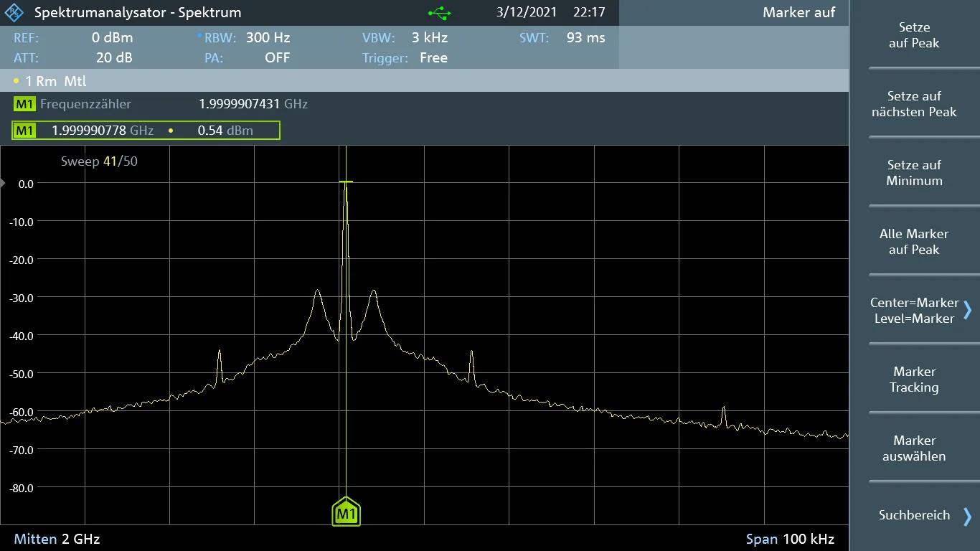Click the date 3/12/2021
The width and height of the screenshot is (980, 551).
click(x=526, y=13)
